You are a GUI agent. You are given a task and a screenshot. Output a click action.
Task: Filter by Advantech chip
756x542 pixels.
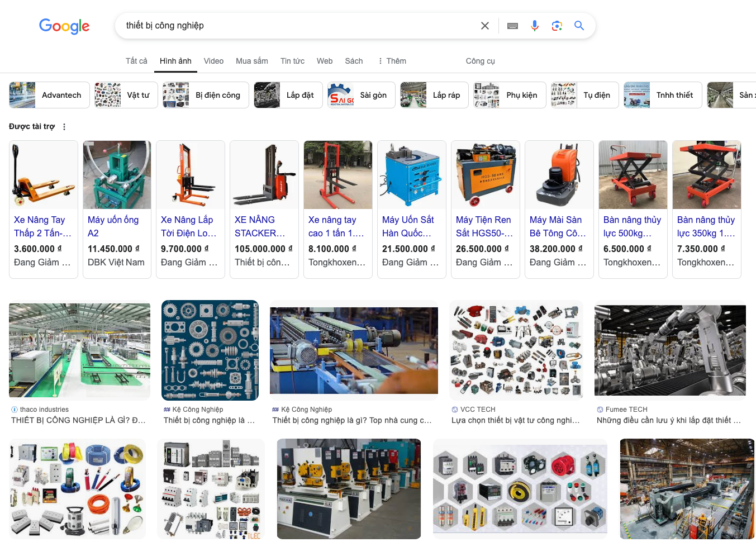(50, 95)
